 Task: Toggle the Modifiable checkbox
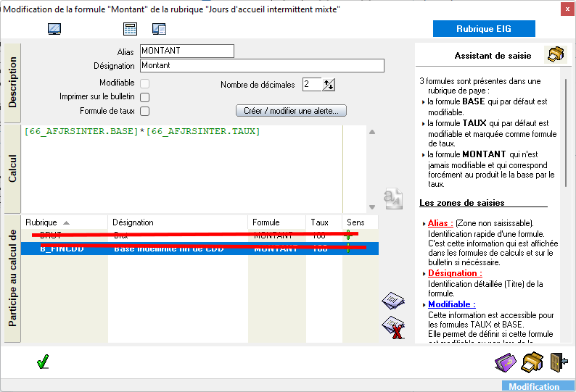click(145, 83)
